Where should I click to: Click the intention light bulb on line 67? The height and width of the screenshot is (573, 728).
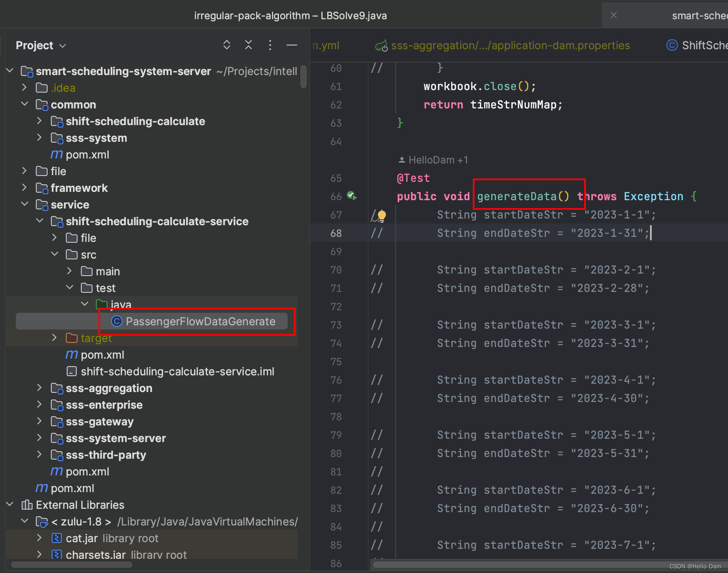382,215
